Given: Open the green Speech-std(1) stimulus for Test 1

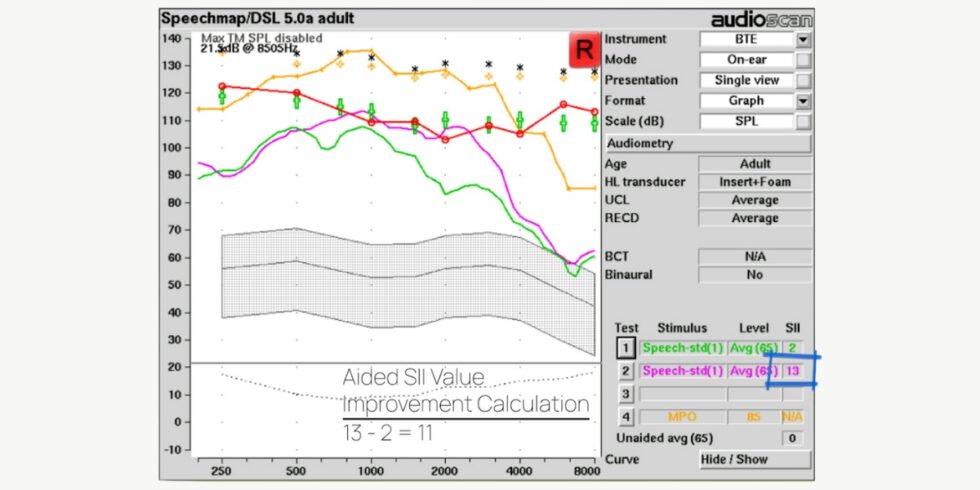Looking at the screenshot, I should (x=681, y=348).
